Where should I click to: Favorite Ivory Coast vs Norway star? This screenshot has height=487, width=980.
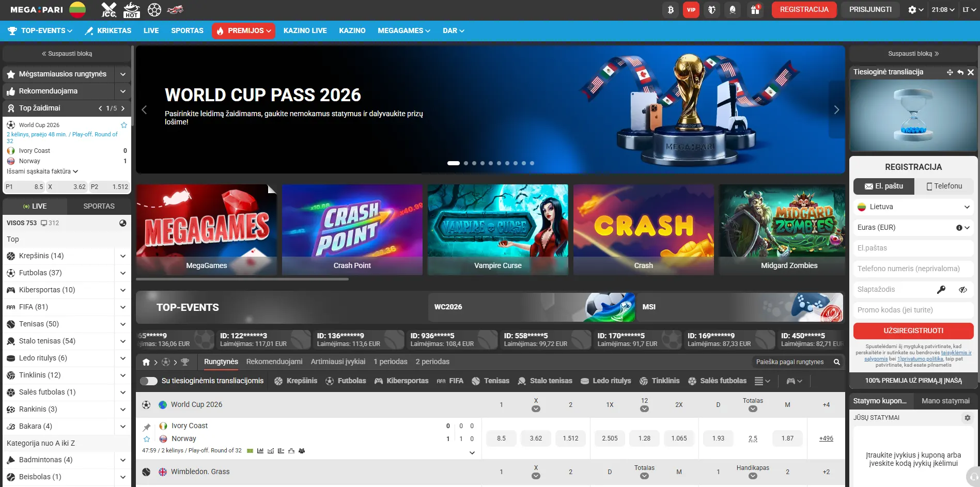pos(147,439)
